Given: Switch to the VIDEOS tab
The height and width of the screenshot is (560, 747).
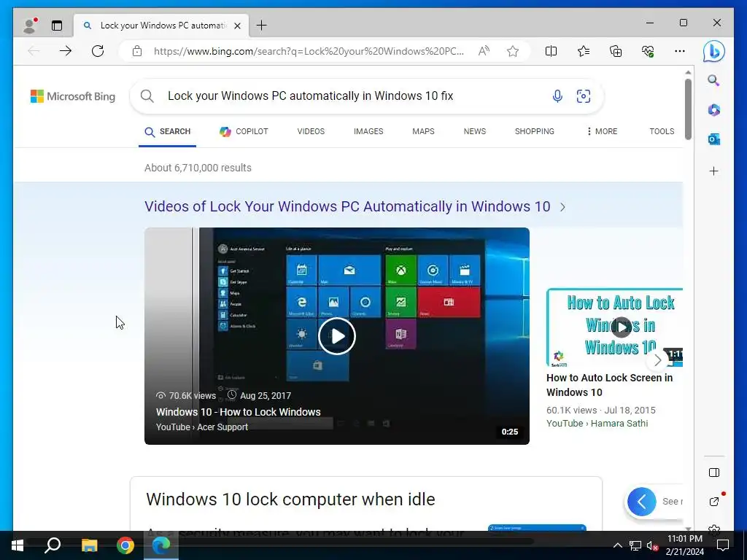Looking at the screenshot, I should pos(311,131).
